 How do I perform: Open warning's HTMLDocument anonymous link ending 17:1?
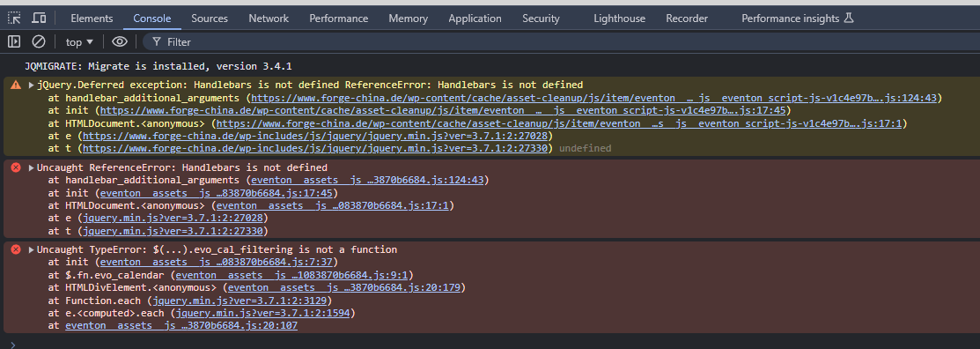(559, 123)
